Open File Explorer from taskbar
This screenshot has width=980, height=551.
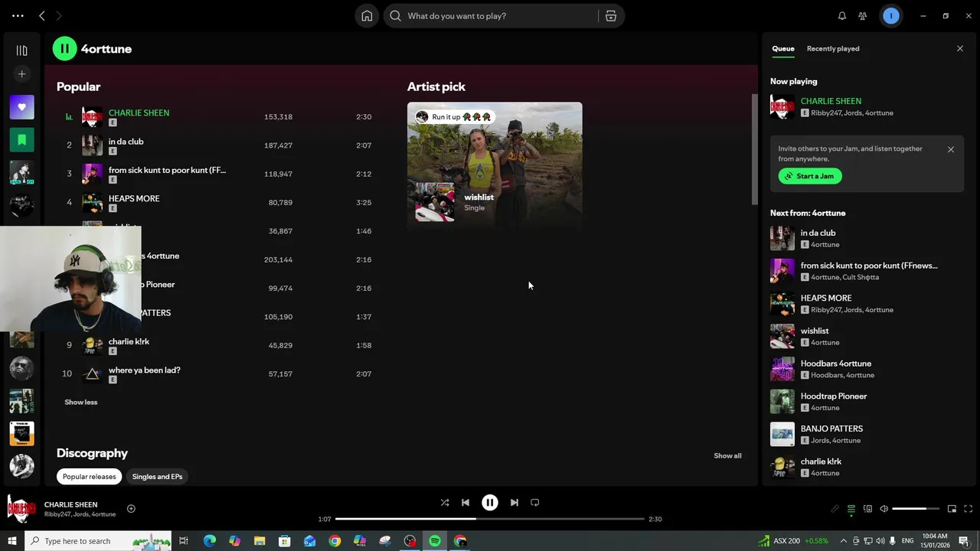260,541
